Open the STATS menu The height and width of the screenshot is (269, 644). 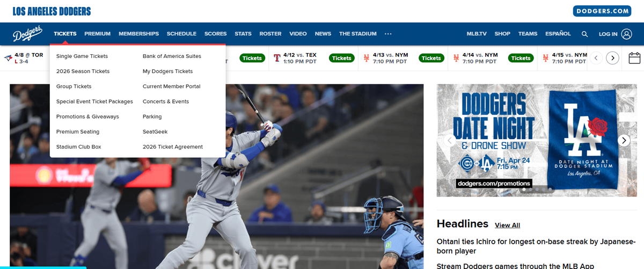[x=243, y=34]
